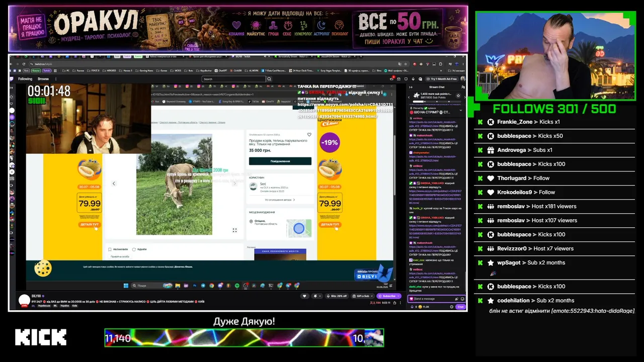Image resolution: width=644 pixels, height=362 pixels.
Task: Open the Subscribe button dropdown
Action: coord(388,296)
